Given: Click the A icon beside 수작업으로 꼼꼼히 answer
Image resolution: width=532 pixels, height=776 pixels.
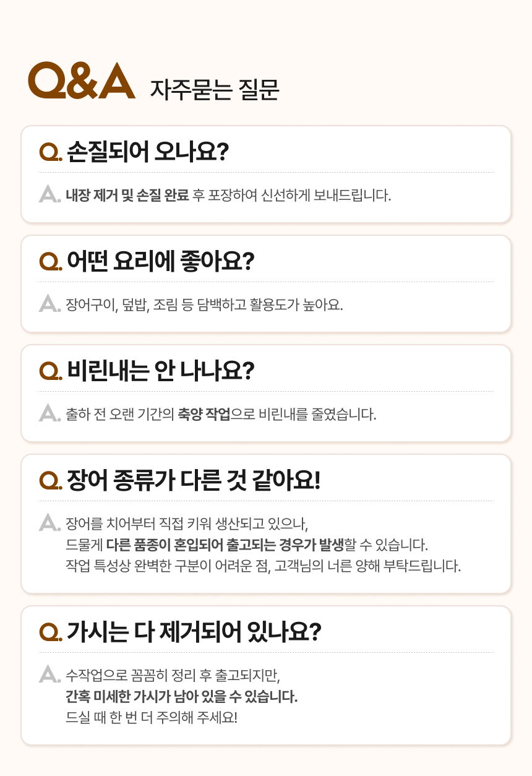Looking at the screenshot, I should coord(48,675).
